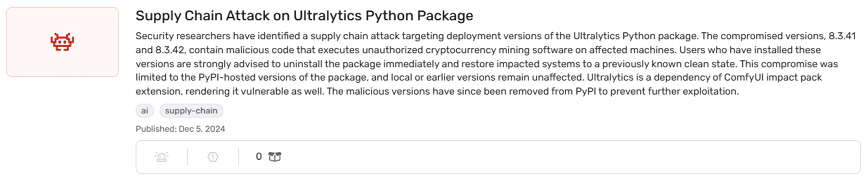Click the word "Ultralytics" in the title
The image size is (868, 180).
coord(328,16)
